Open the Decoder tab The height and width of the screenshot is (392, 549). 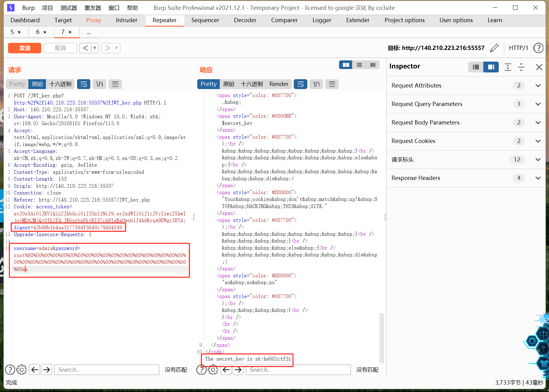[245, 20]
